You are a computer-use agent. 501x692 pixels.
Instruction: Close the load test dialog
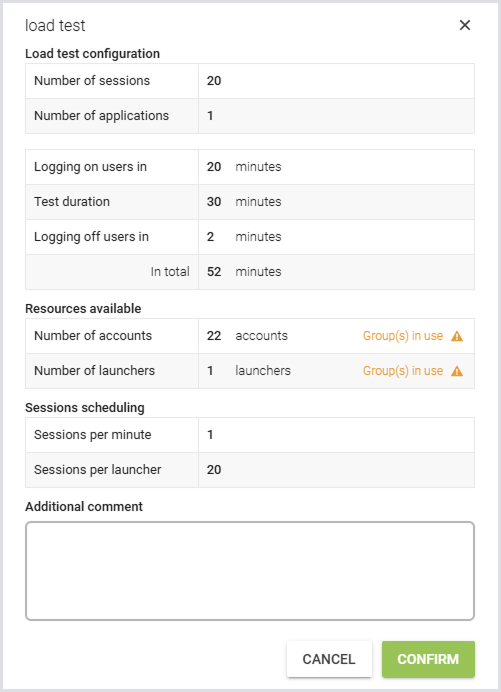point(465,25)
